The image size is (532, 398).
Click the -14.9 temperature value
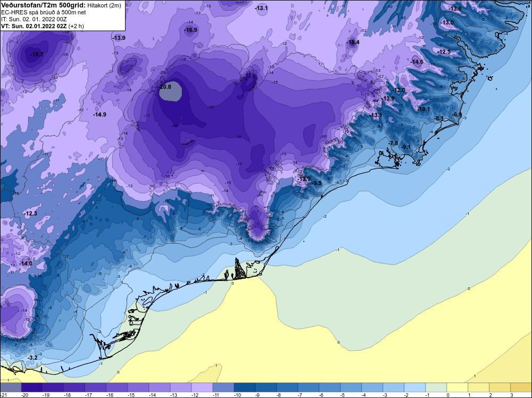[100, 115]
